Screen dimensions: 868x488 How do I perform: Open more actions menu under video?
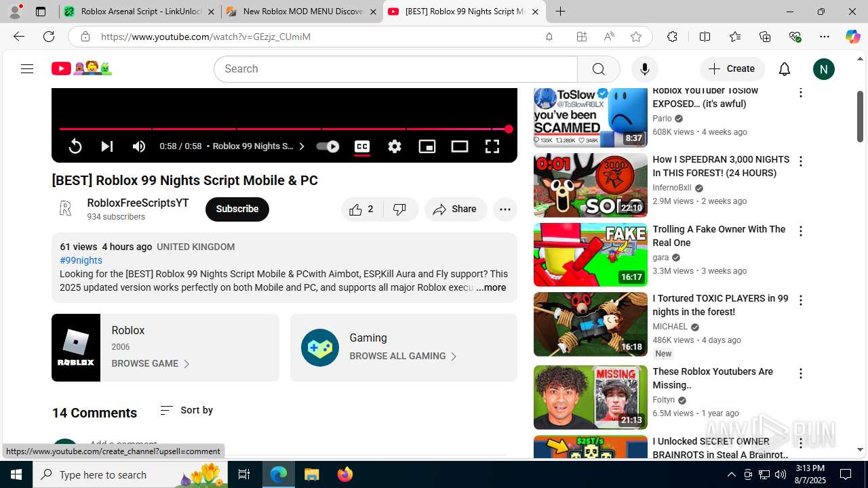pos(505,209)
